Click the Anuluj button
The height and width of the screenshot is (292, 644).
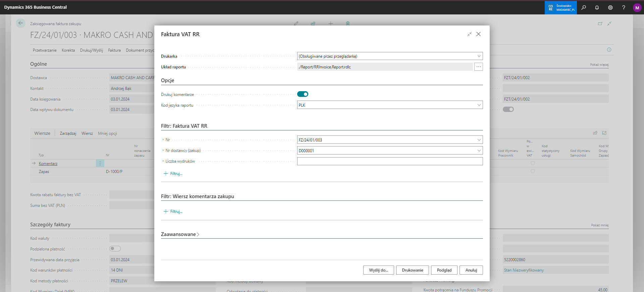471,270
